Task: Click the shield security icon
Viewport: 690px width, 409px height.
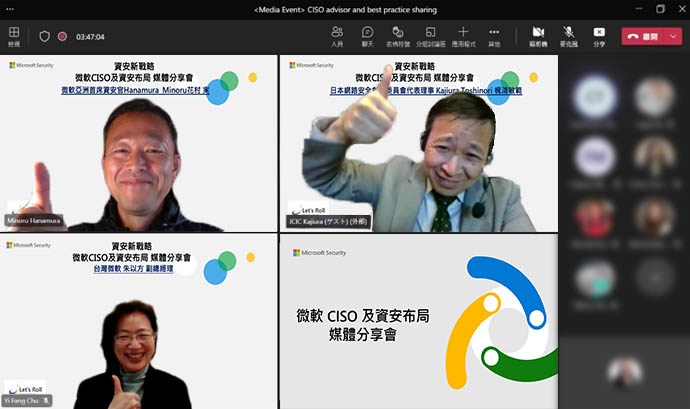Action: point(44,37)
